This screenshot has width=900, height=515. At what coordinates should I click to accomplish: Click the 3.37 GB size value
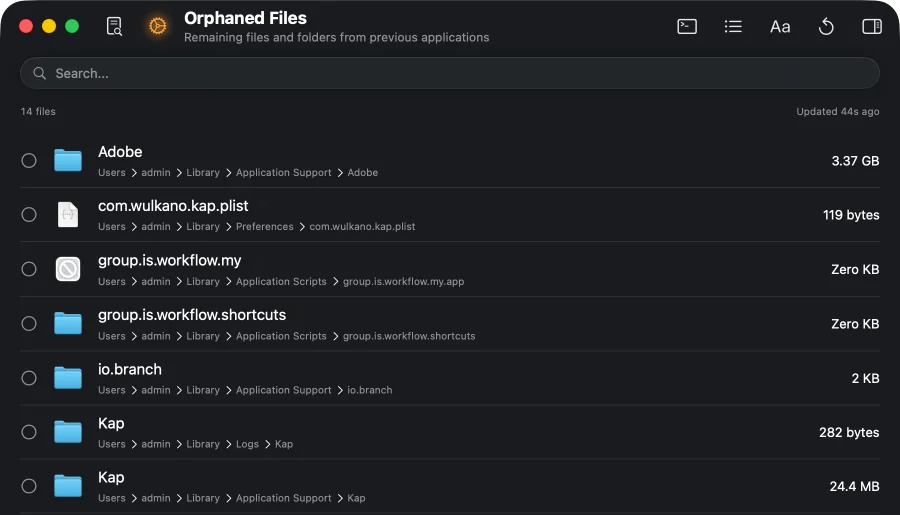pyautogui.click(x=855, y=161)
